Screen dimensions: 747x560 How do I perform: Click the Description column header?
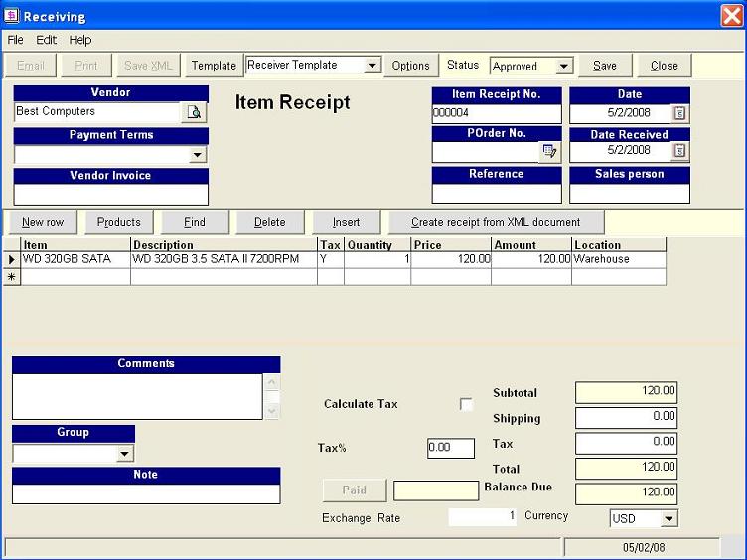coord(224,245)
